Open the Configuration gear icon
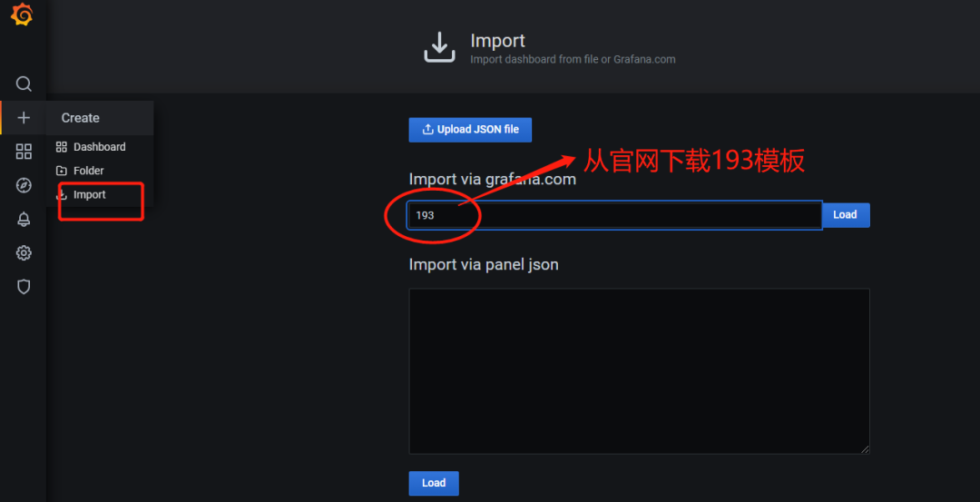 24,253
